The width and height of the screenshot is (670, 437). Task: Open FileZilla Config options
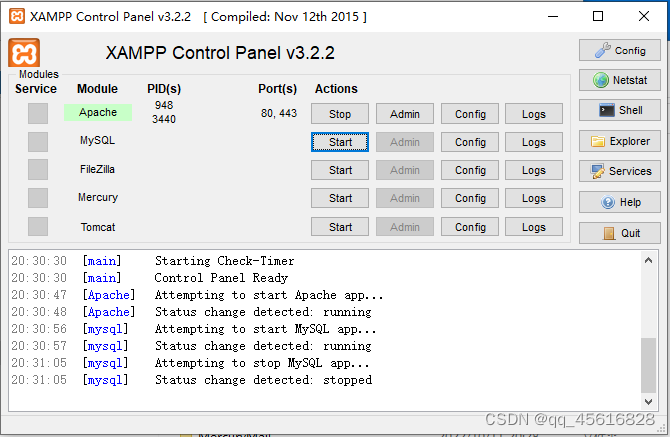pos(470,170)
